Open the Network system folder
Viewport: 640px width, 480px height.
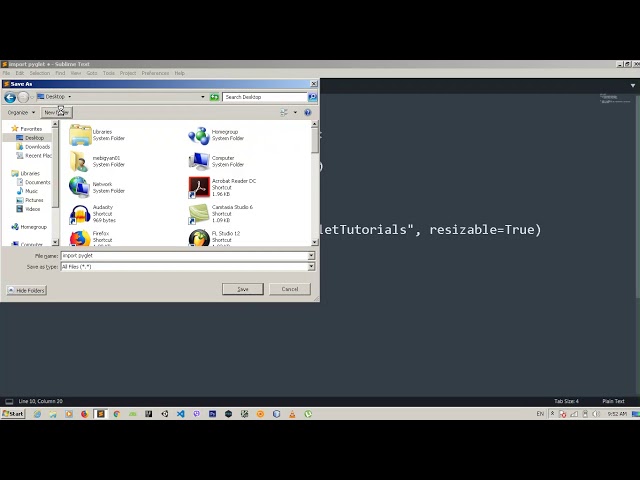click(x=97, y=187)
